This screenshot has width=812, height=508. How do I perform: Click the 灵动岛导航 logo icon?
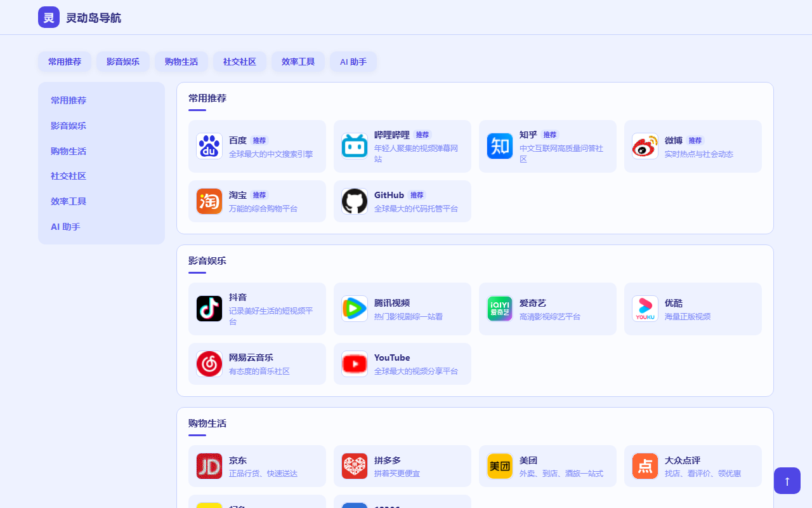click(49, 17)
